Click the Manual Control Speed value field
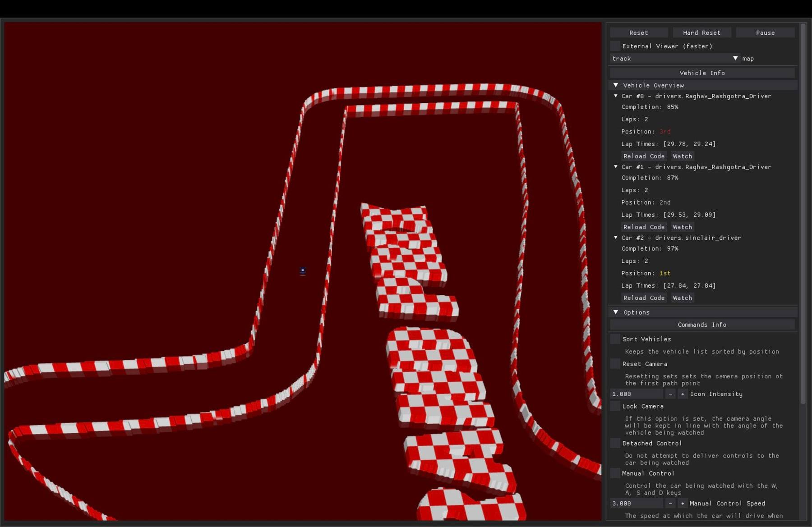812x527 pixels. pyautogui.click(x=637, y=504)
